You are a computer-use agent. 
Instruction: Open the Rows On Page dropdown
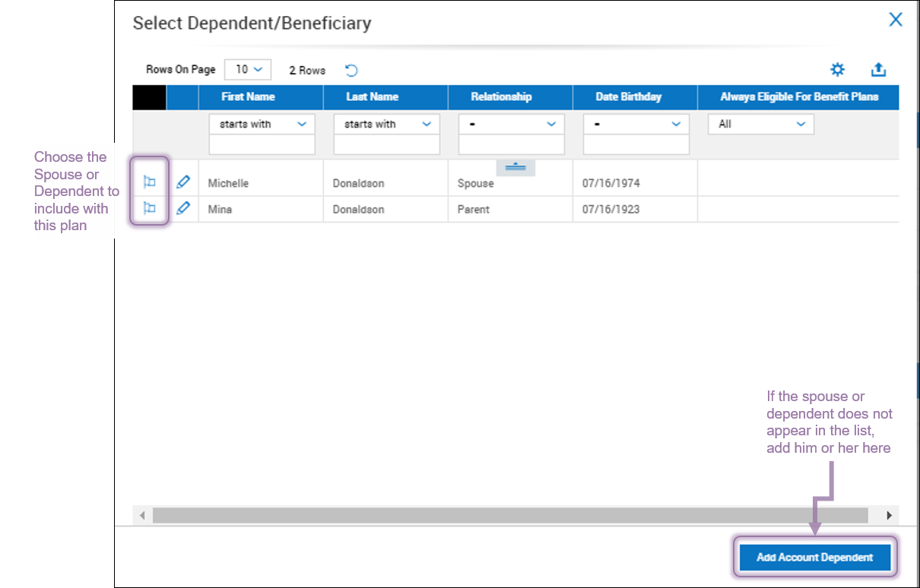tap(248, 69)
